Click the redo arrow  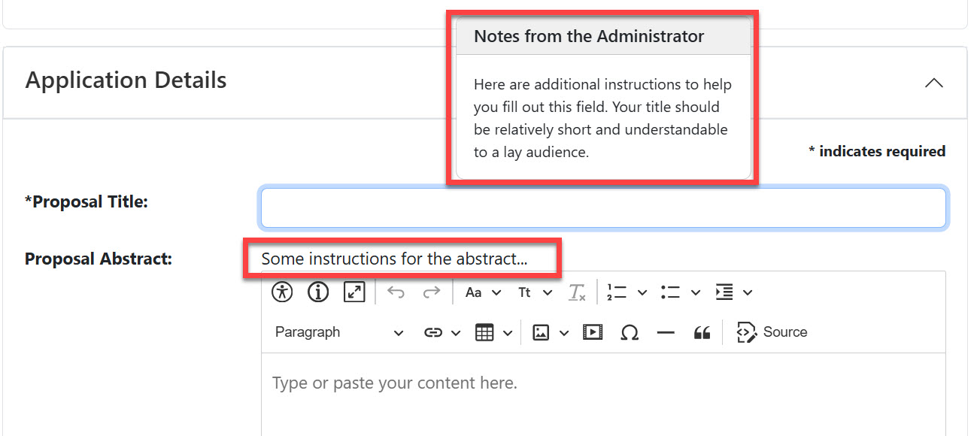point(432,292)
